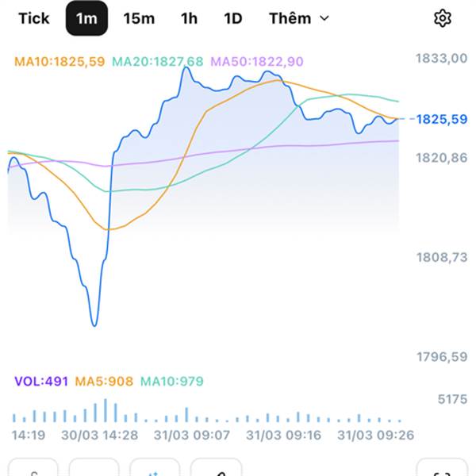This screenshot has width=476, height=476.
Task: Tap the VOL:491 volume label
Action: [x=41, y=382]
